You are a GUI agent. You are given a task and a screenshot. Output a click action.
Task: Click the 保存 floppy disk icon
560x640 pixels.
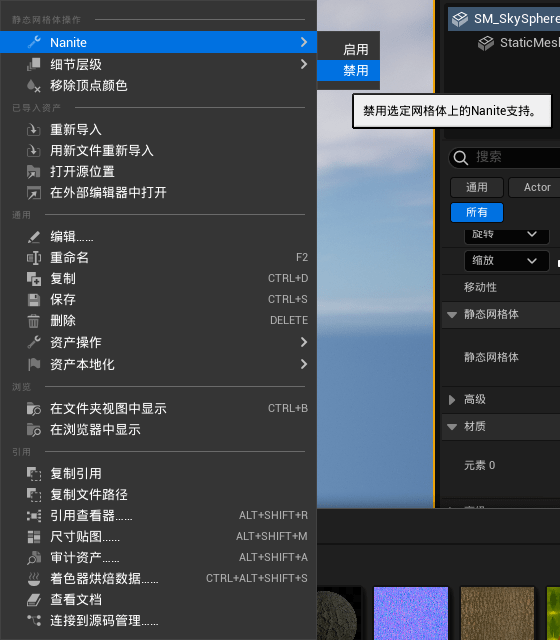(34, 300)
